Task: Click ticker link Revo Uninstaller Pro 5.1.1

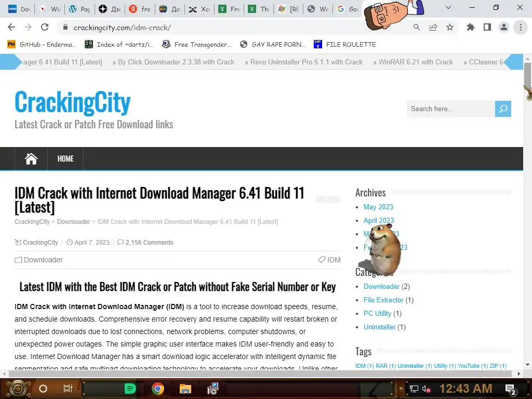Action: click(x=307, y=62)
